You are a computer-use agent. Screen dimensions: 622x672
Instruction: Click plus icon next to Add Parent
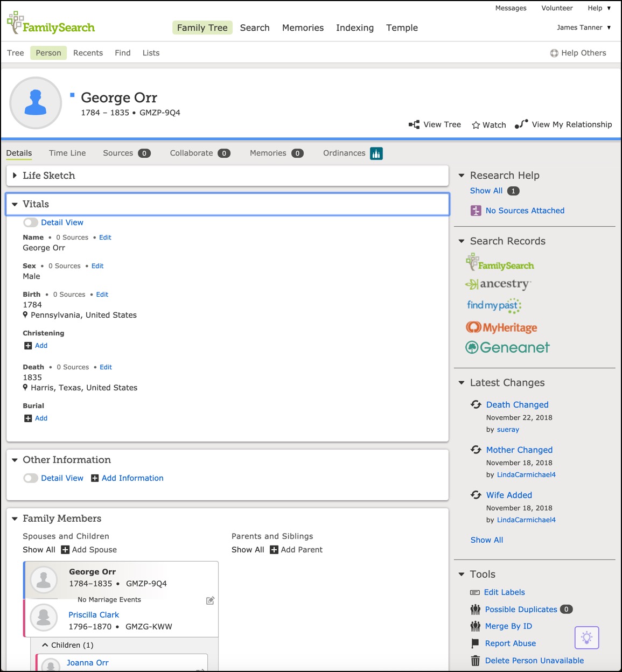point(274,550)
